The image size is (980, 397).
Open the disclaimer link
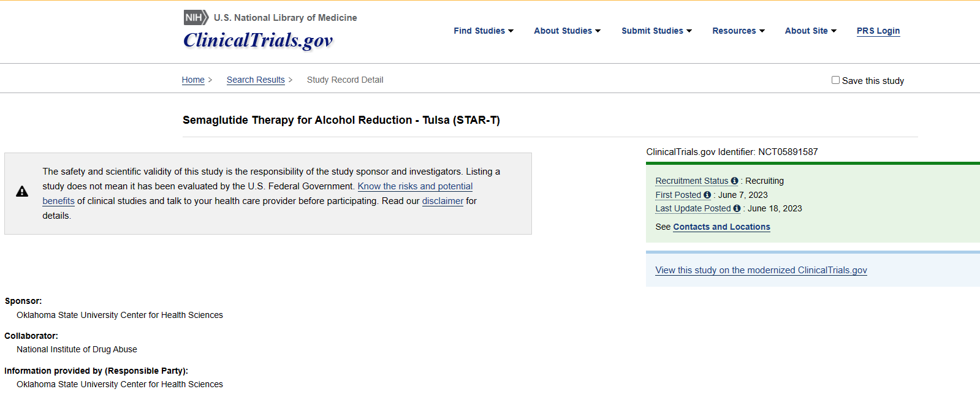tap(443, 201)
